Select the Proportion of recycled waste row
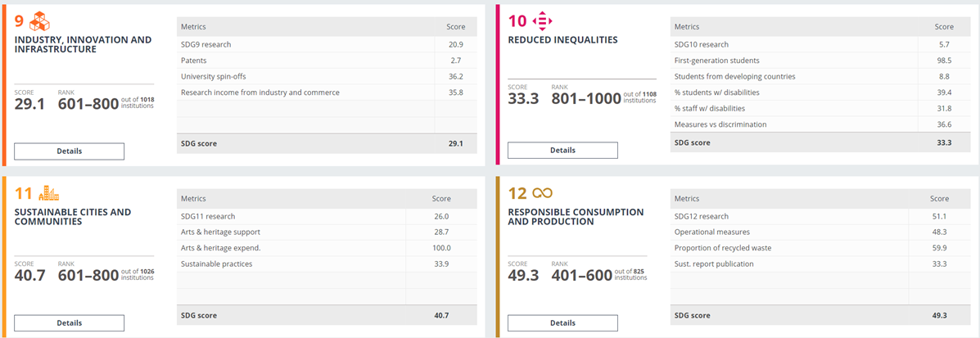This screenshot has width=980, height=338. tap(820, 248)
